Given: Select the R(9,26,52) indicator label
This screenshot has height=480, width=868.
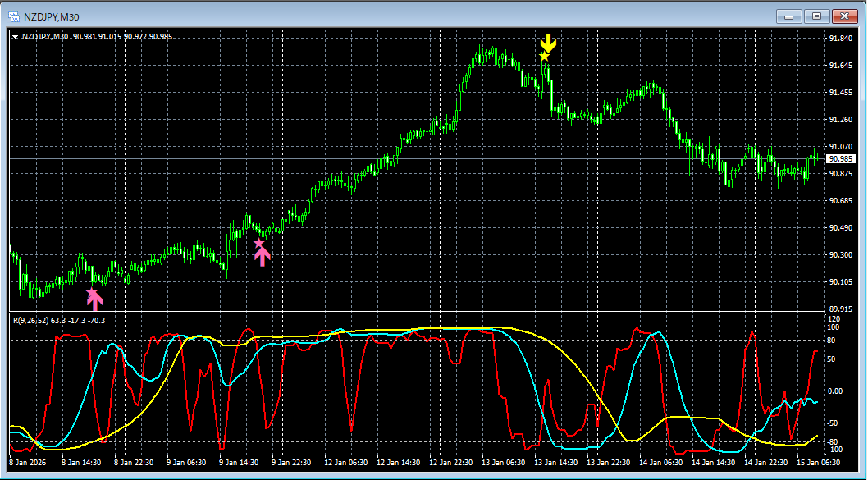Looking at the screenshot, I should click(30, 320).
